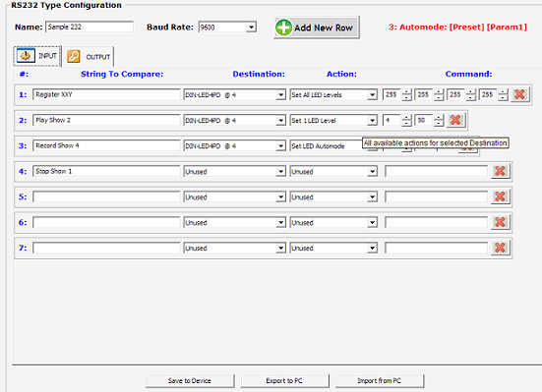Screen dimensions: 542x392
Task: Open row 4 Destination Unused dropdown
Action: (x=281, y=171)
